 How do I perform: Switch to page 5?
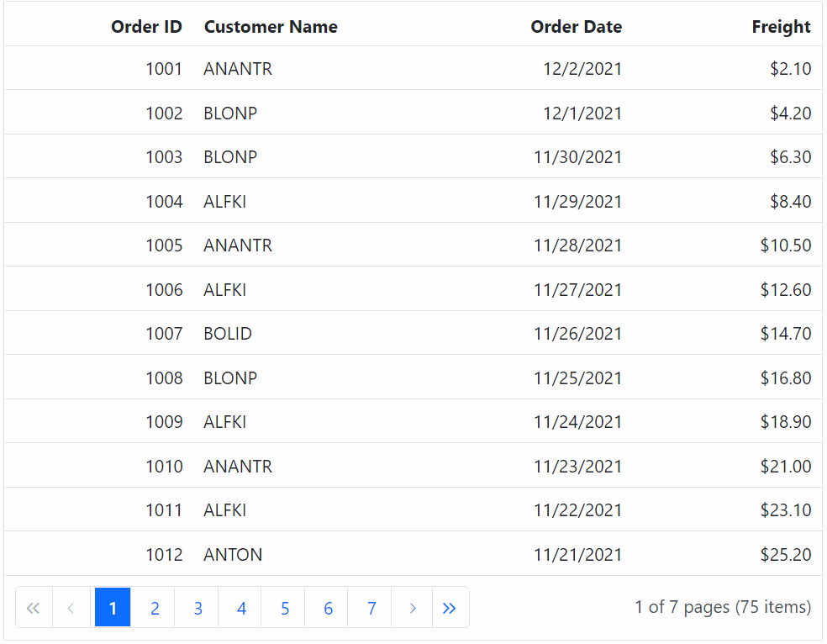285,608
